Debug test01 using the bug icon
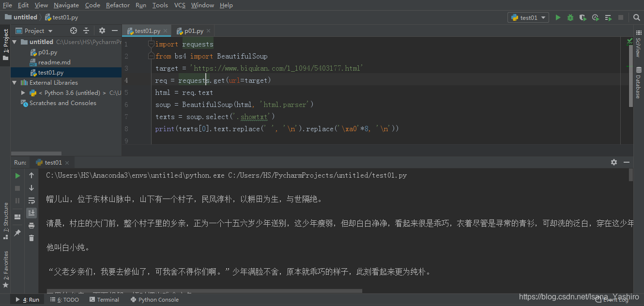Viewport: 644px width, 306px height. pyautogui.click(x=570, y=17)
